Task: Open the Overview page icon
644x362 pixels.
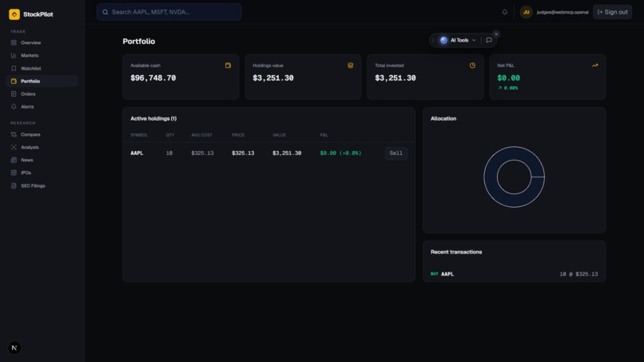Action: tap(14, 42)
